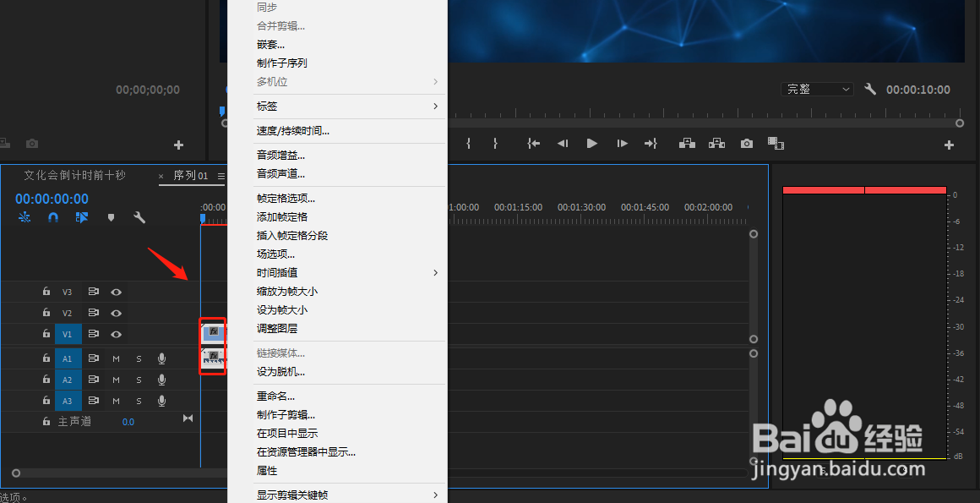Switch to the 序列01 tab
980x503 pixels.
point(189,176)
